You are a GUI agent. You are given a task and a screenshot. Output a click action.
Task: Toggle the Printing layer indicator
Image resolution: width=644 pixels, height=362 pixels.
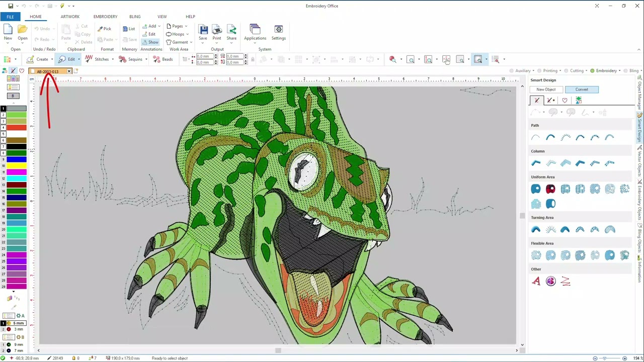pos(539,71)
